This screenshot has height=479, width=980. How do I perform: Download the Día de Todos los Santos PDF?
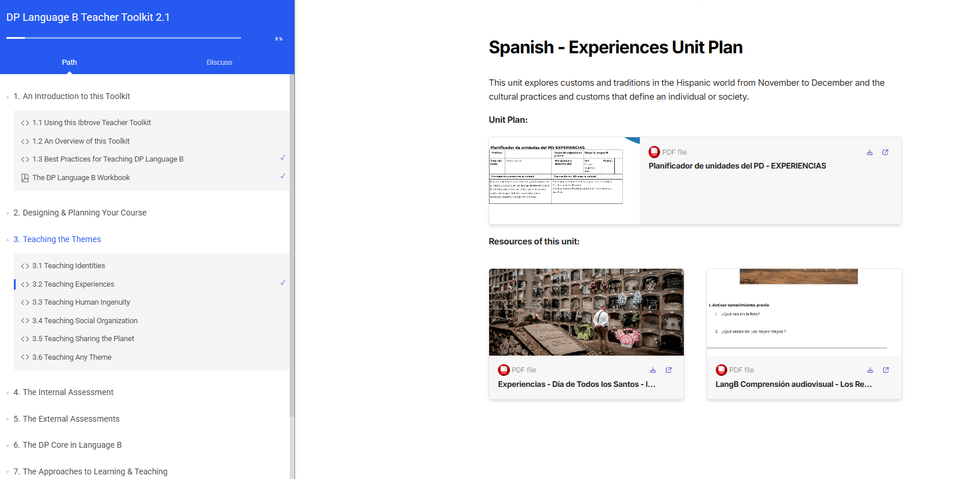coord(653,370)
